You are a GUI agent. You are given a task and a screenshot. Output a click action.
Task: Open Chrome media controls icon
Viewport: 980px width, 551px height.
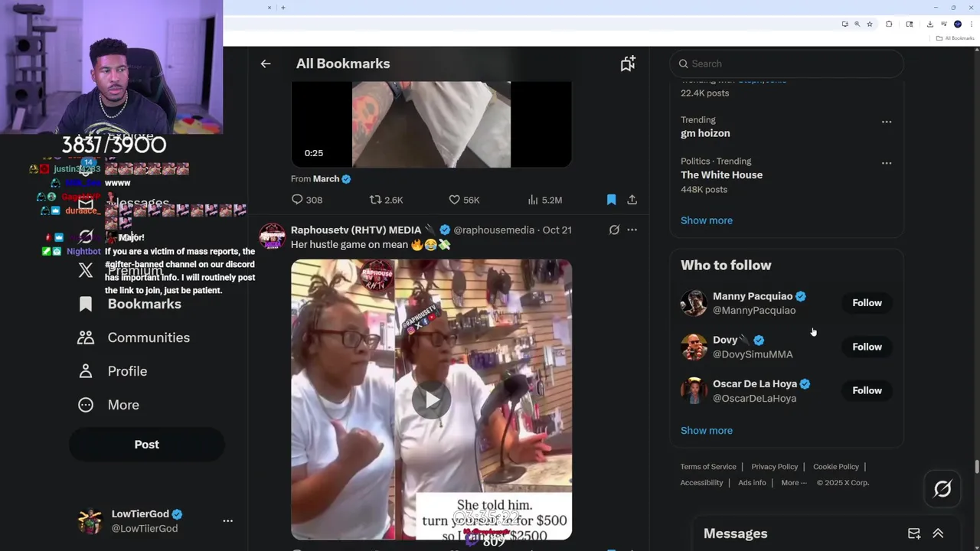click(x=944, y=24)
